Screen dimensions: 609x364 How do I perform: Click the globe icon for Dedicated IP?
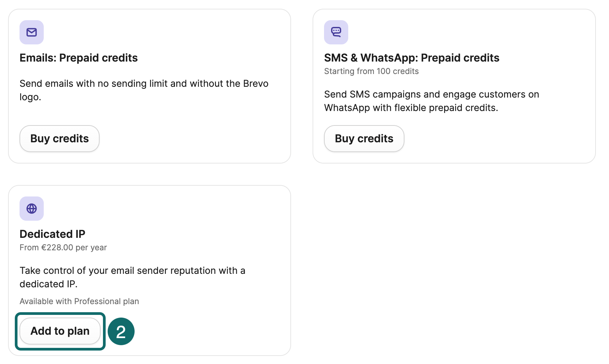point(32,209)
